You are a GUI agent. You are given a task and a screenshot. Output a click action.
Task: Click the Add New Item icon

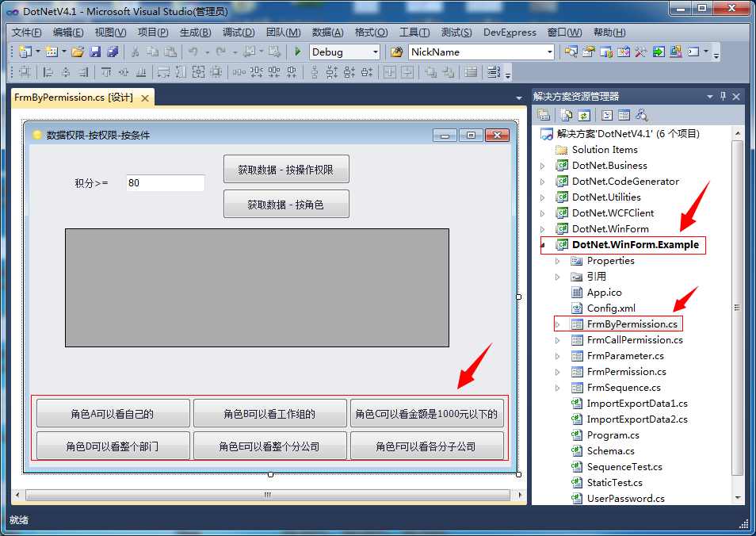(x=52, y=52)
